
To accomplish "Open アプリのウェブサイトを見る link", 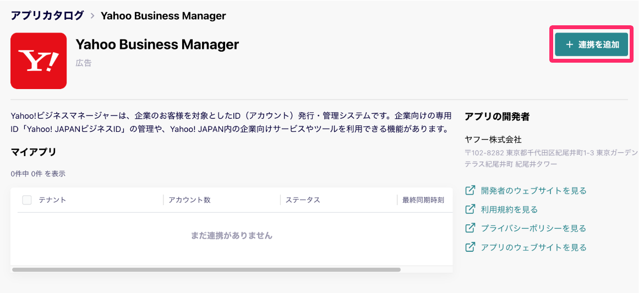I will tap(533, 247).
